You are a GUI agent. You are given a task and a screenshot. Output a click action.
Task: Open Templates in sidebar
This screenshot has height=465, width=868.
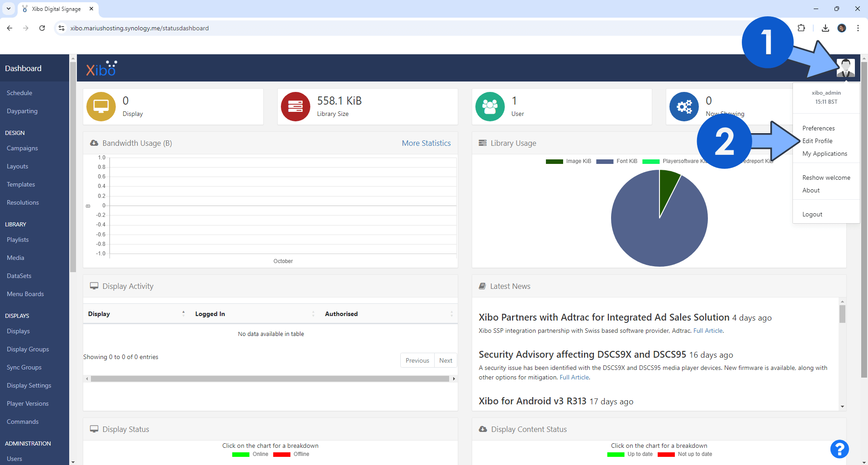tap(21, 184)
